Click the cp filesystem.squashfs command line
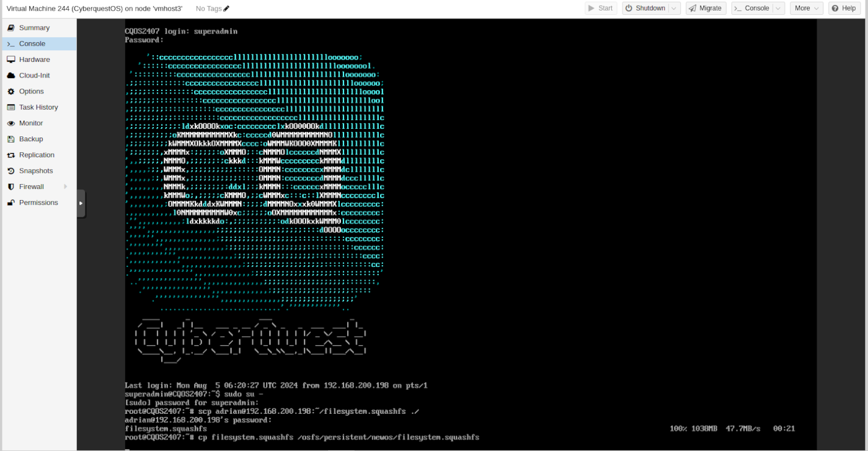868x451 pixels. click(x=302, y=437)
